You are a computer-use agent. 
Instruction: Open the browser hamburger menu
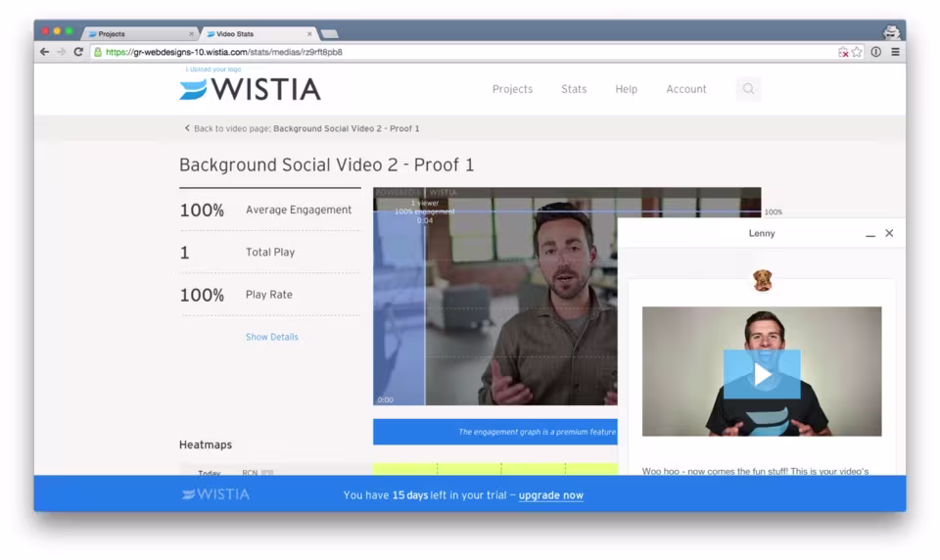coord(896,52)
